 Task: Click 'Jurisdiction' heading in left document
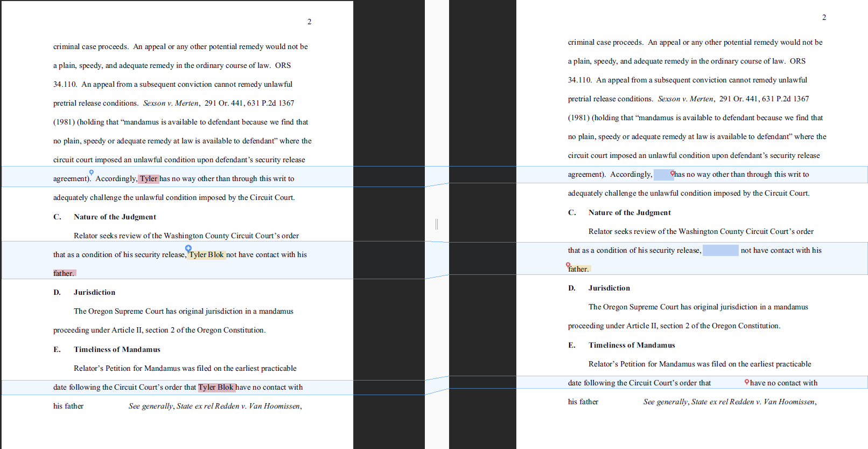pyautogui.click(x=94, y=292)
